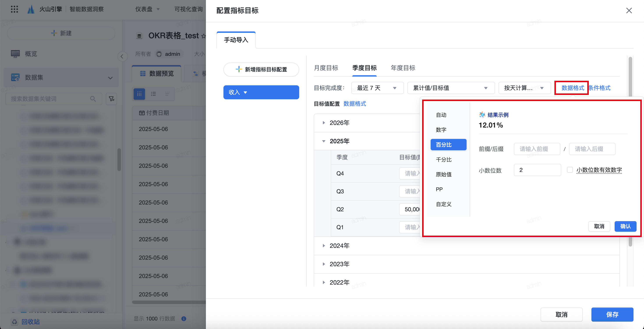
Task: Click the Volcano Engine logo
Action: [x=31, y=9]
